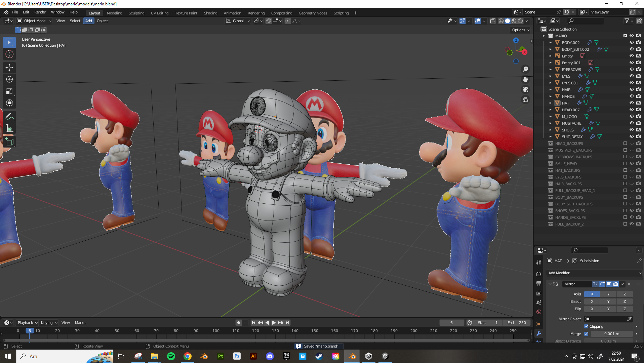This screenshot has width=644, height=363.
Task: Select the Add Cube tool
Action: [9, 142]
